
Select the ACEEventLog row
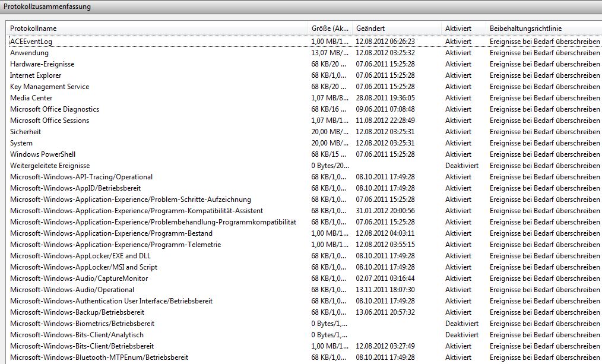[x=305, y=42]
